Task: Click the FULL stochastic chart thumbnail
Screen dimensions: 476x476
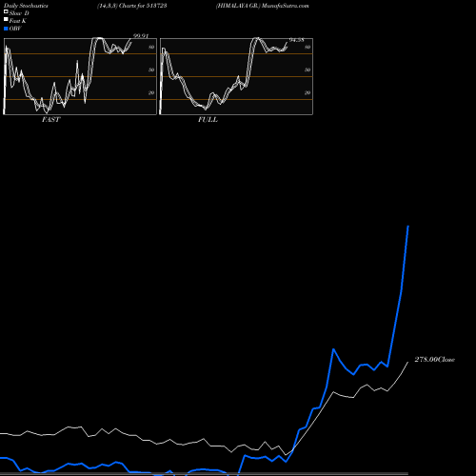Action: [x=236, y=76]
